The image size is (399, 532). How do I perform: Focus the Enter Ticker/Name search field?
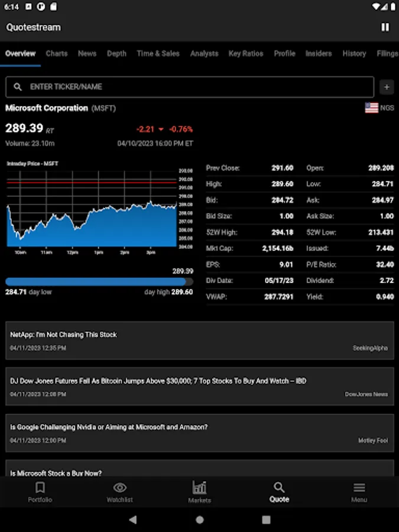(190, 87)
